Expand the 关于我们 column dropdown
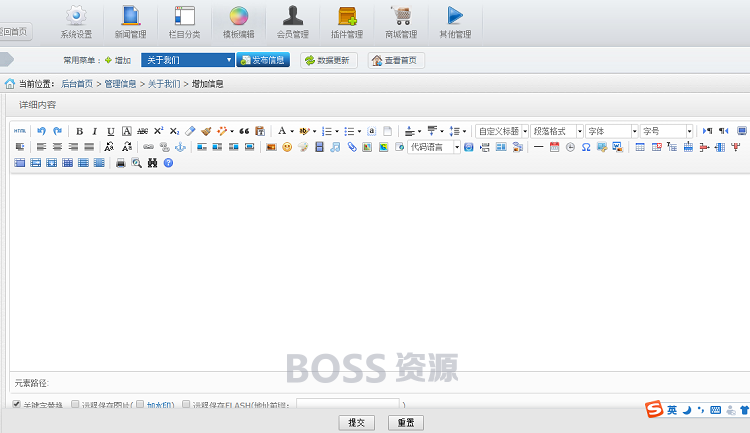 (187, 60)
